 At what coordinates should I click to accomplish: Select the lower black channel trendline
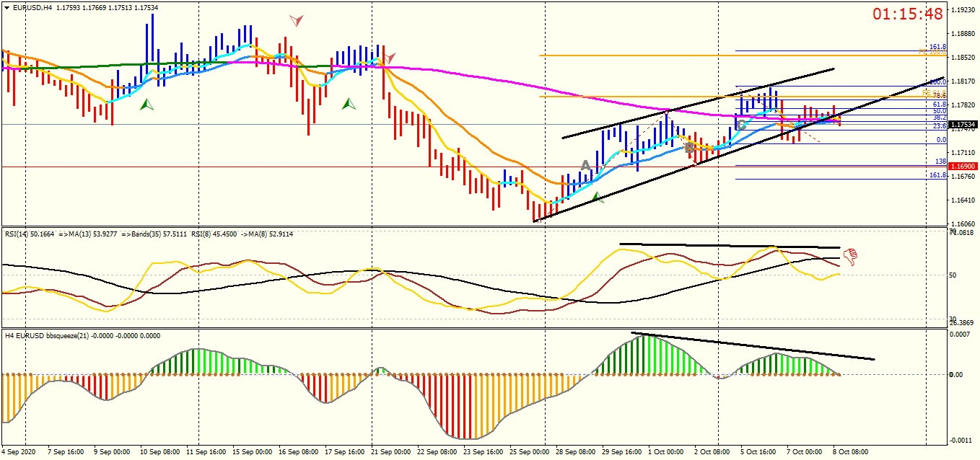[739, 149]
